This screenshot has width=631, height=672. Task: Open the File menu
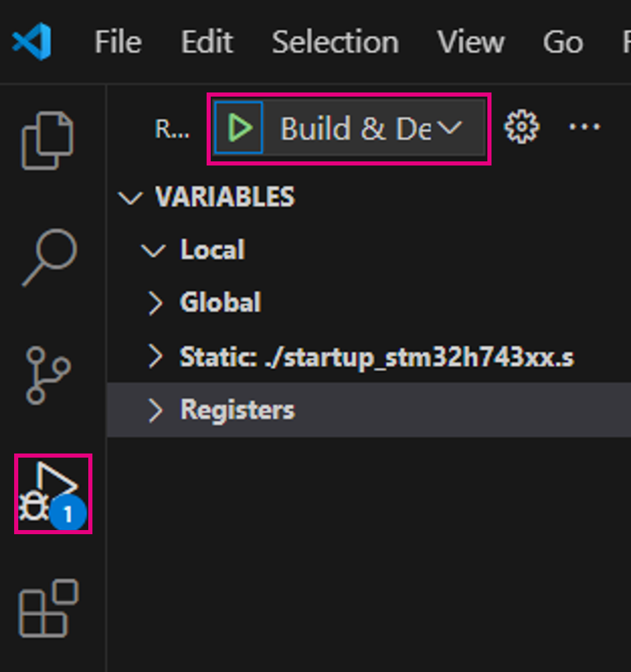[x=118, y=42]
